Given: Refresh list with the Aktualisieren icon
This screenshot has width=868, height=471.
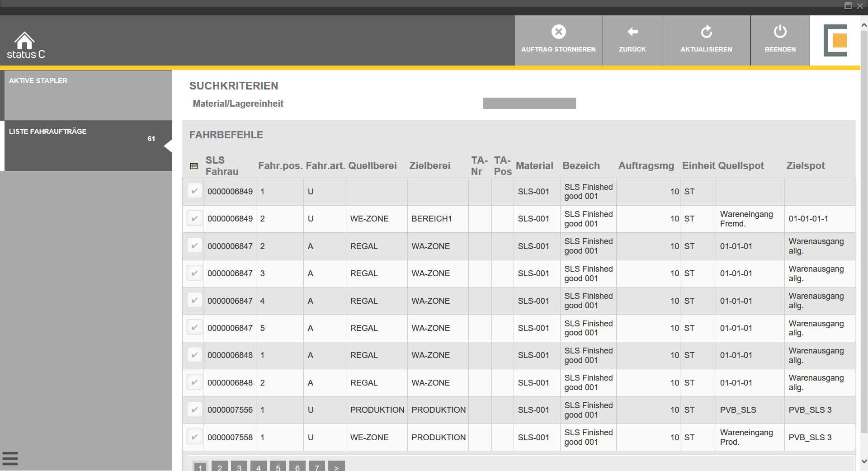Looking at the screenshot, I should click(x=706, y=32).
